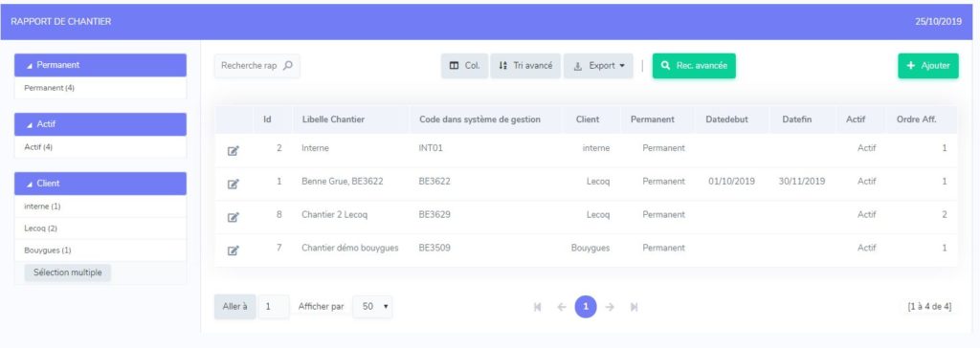Go to the previous page arrow

[x=561, y=307]
